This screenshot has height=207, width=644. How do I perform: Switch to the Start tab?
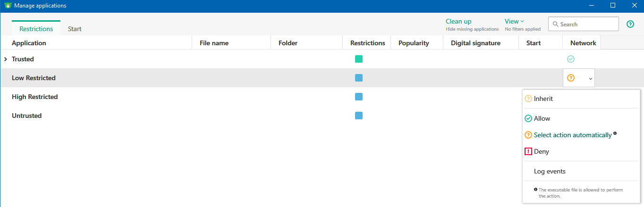click(75, 29)
